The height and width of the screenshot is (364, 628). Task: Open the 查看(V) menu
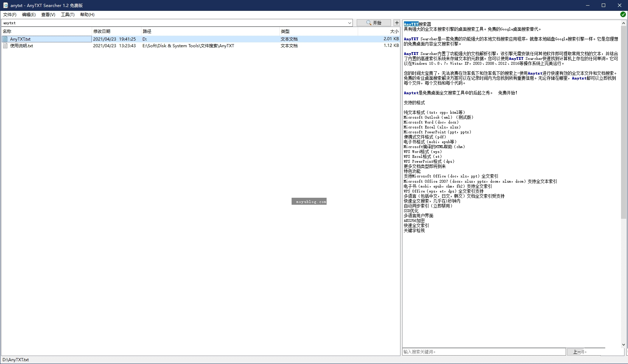48,14
